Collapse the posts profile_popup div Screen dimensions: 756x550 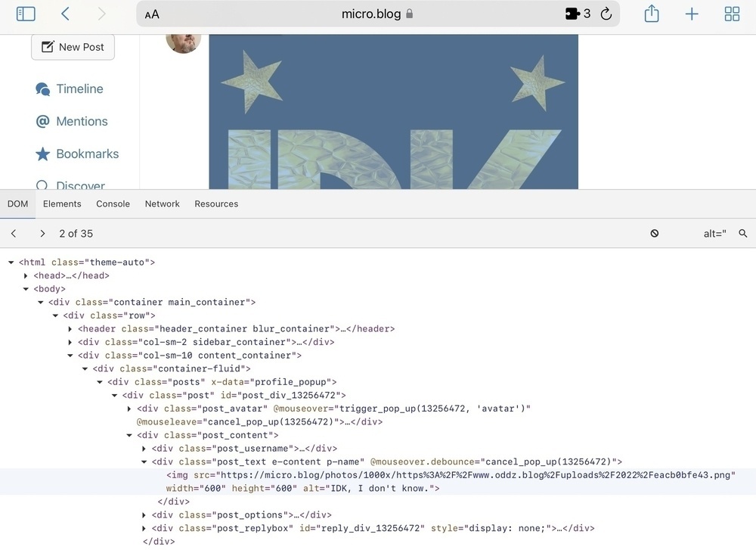[99, 382]
